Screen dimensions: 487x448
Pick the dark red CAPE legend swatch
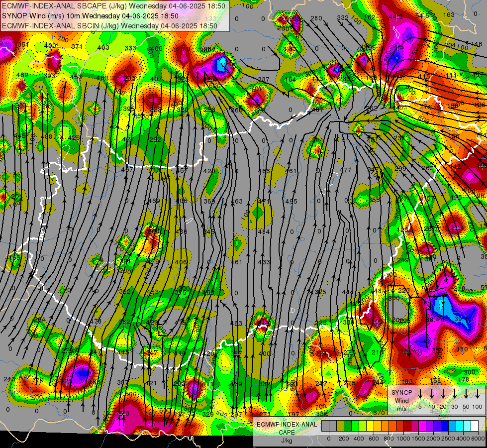(407, 426)
